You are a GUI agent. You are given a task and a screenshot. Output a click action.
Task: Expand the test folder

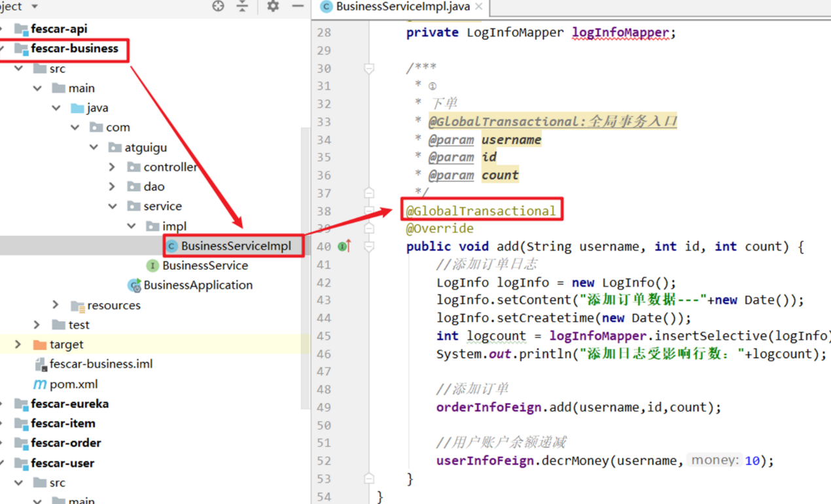[37, 325]
